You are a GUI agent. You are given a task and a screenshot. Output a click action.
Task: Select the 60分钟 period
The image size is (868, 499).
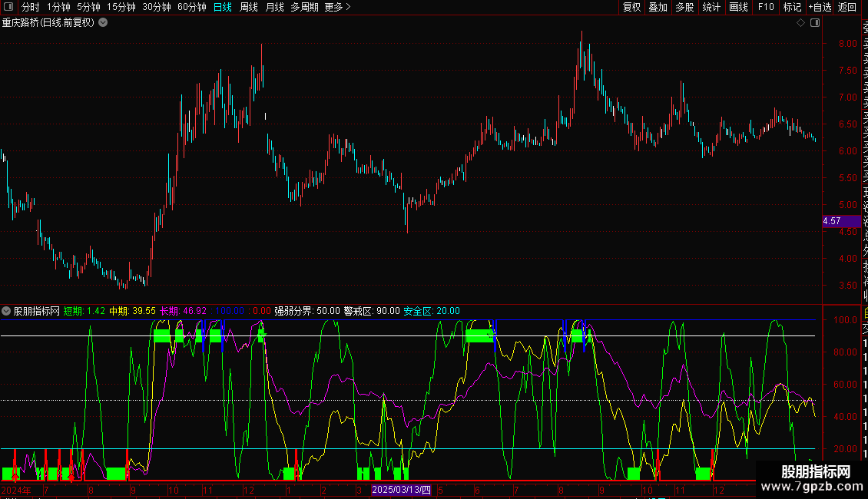(192, 7)
